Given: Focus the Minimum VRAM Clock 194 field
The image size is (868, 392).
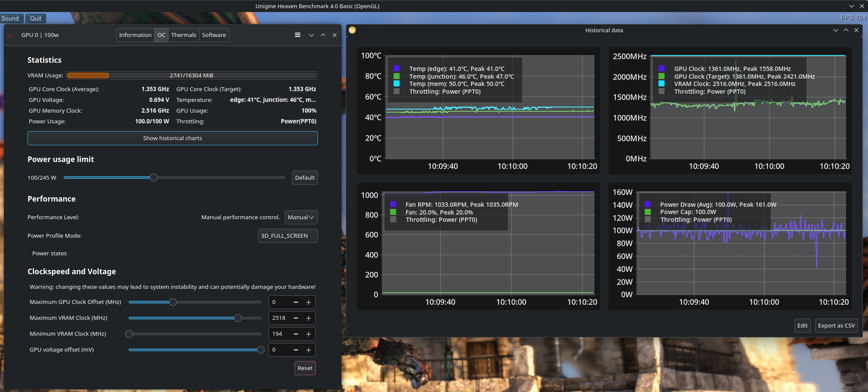Looking at the screenshot, I should click(279, 334).
